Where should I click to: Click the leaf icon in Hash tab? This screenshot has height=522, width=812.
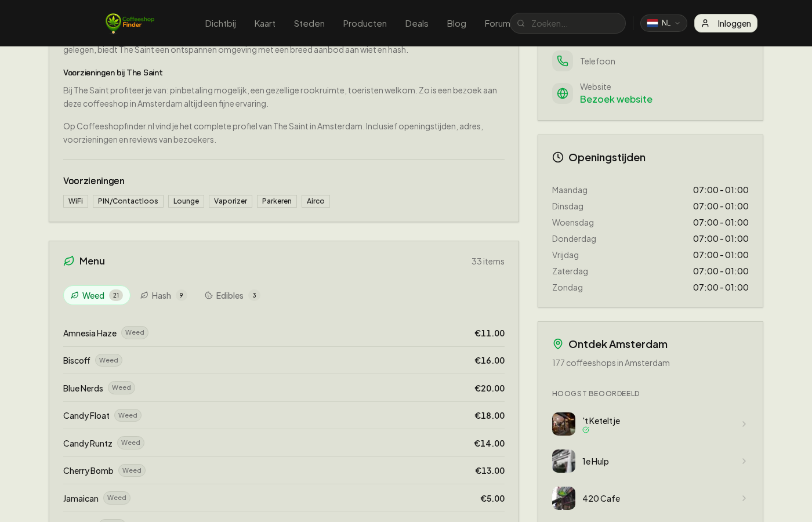[x=144, y=295]
